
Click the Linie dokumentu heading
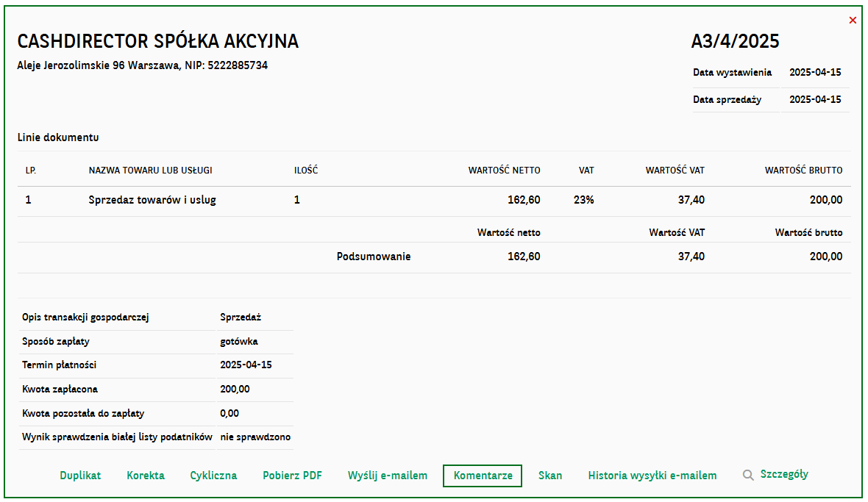[x=58, y=137]
